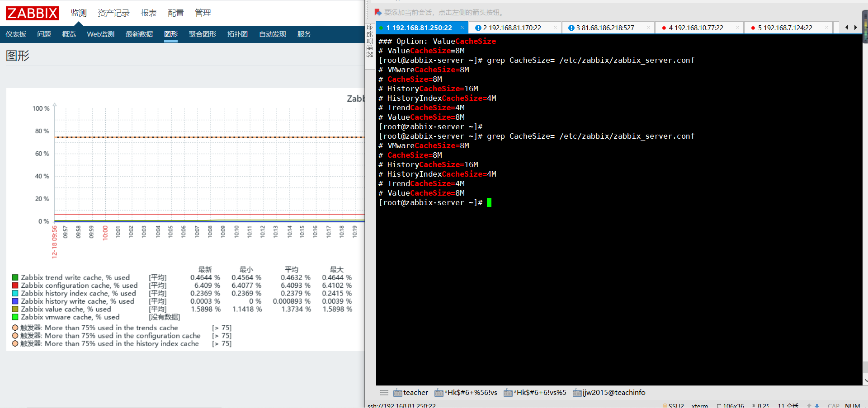
Task: Close the 192.168.81.250:22 session tab
Action: point(462,28)
